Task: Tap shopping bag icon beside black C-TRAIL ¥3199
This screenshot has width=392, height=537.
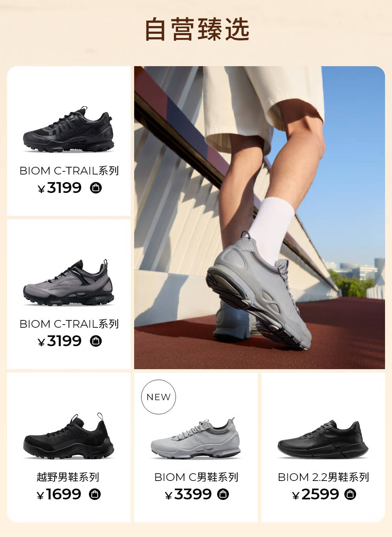Action: coord(96,188)
